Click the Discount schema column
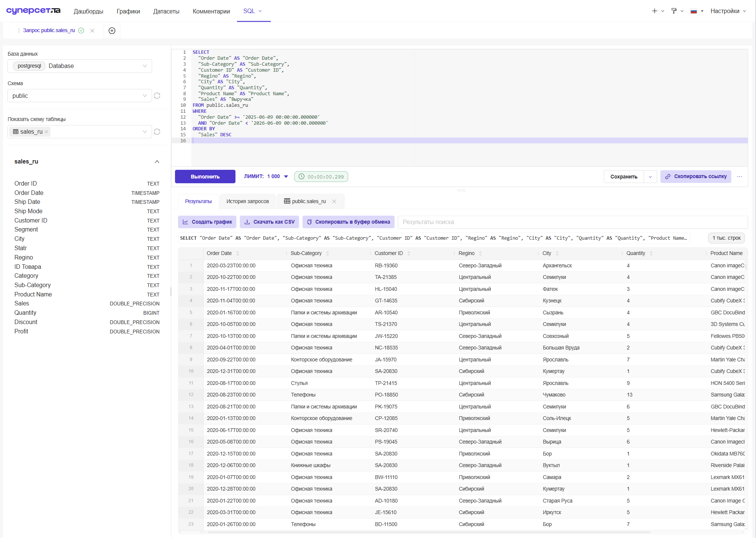756x538 pixels. [87, 322]
